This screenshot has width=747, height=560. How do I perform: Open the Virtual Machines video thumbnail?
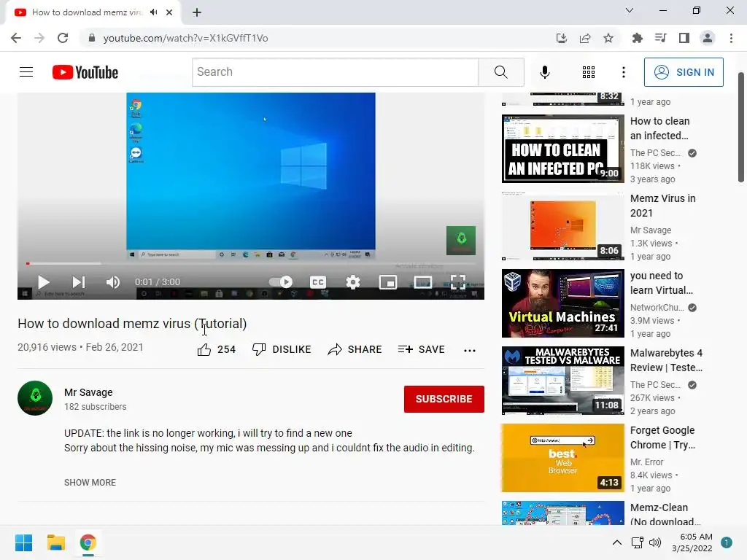[562, 303]
